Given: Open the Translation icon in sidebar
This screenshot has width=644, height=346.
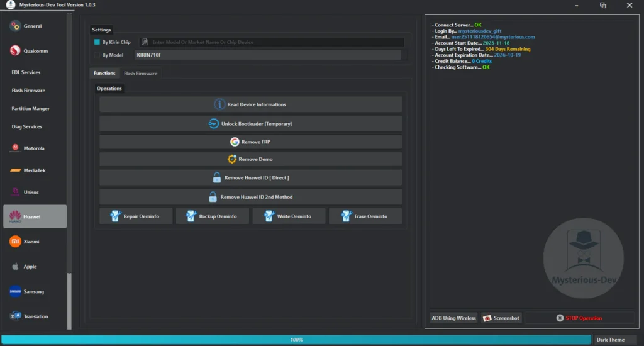Looking at the screenshot, I should point(15,316).
